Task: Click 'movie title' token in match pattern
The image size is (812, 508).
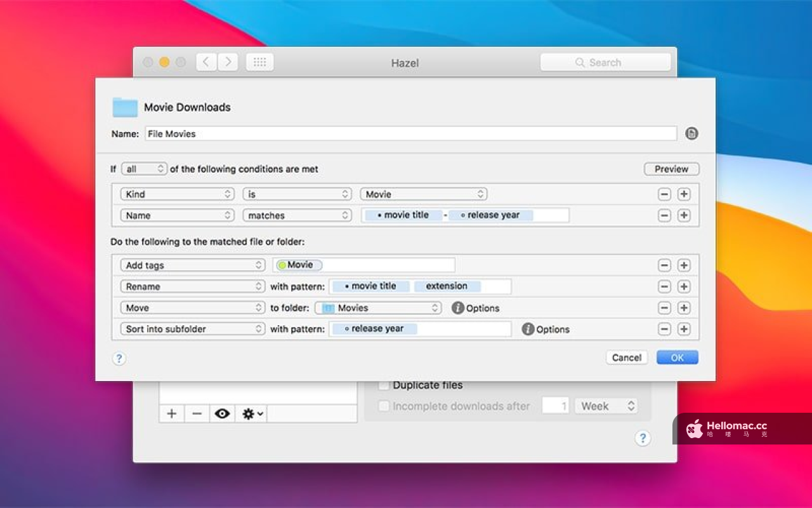Action: (x=402, y=215)
